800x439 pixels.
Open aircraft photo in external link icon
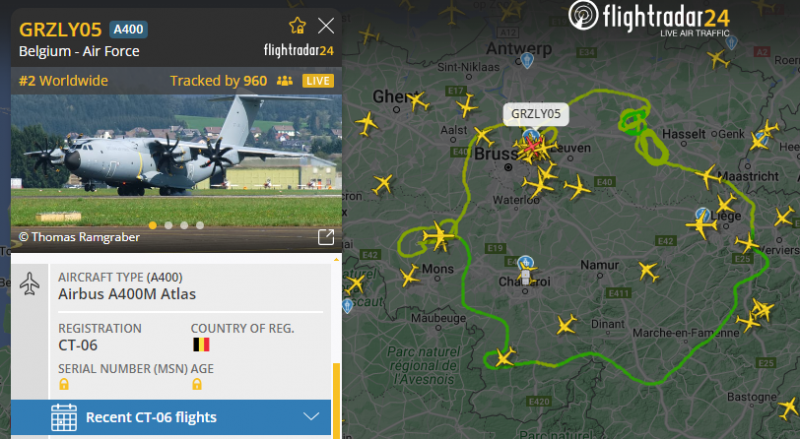pyautogui.click(x=326, y=237)
